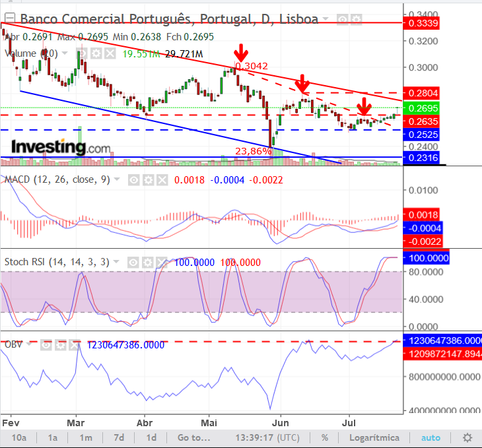Select the 10a time range

click(18, 437)
